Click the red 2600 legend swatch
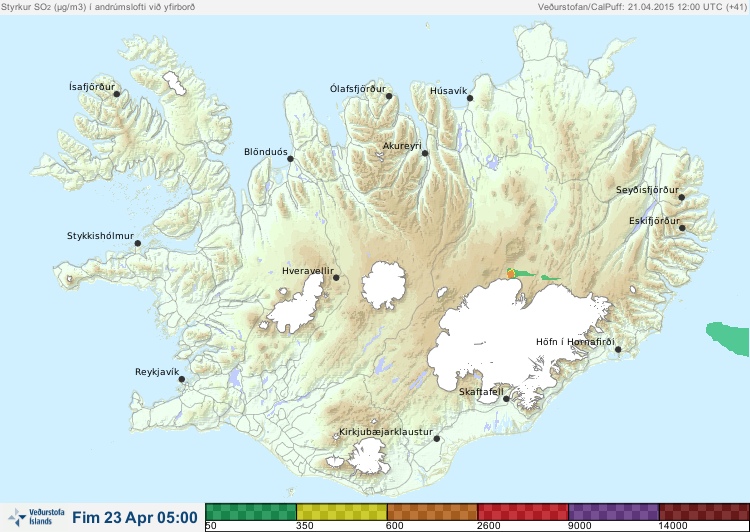 pyautogui.click(x=523, y=512)
